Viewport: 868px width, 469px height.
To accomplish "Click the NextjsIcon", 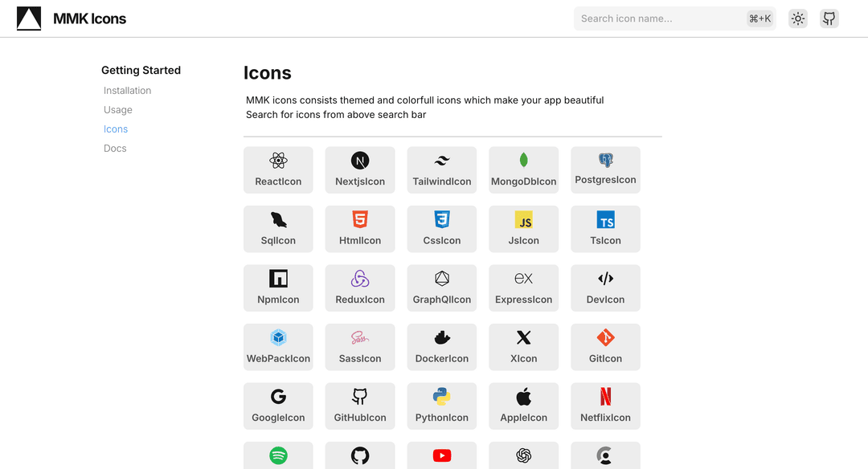I will [359, 169].
